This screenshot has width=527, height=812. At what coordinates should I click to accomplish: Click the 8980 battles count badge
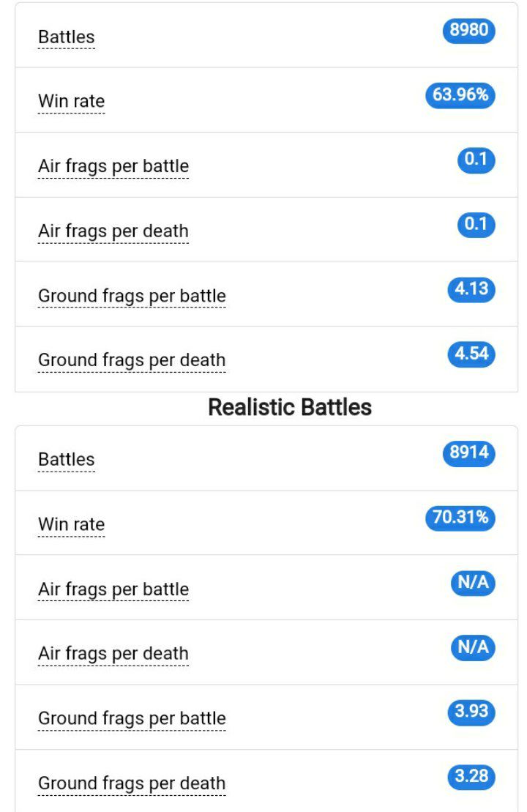pyautogui.click(x=468, y=31)
